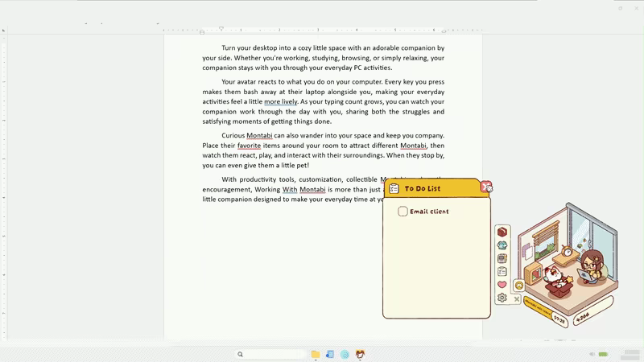Click the "To Do List" title
Viewport: 644px width, 362px height.
pos(422,189)
